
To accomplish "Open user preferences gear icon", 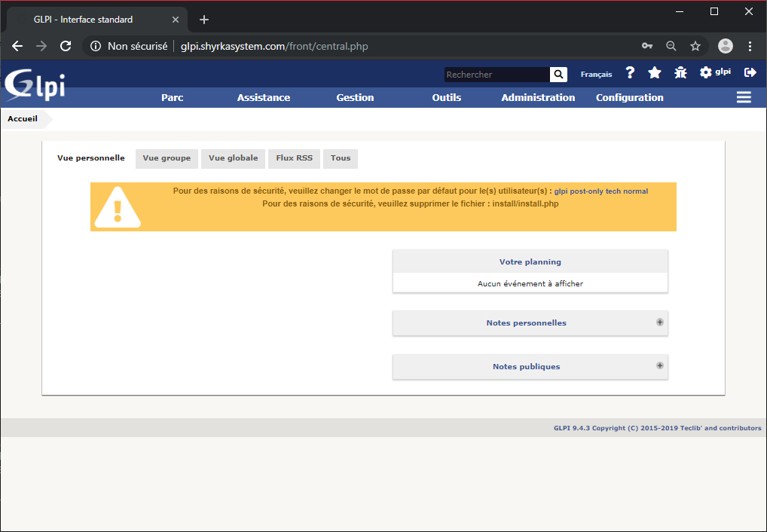I will 706,73.
